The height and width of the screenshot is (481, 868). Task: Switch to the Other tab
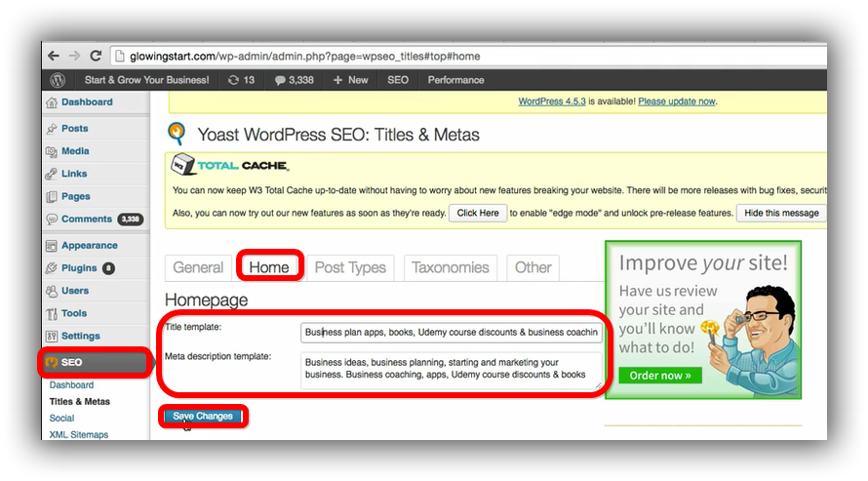533,268
